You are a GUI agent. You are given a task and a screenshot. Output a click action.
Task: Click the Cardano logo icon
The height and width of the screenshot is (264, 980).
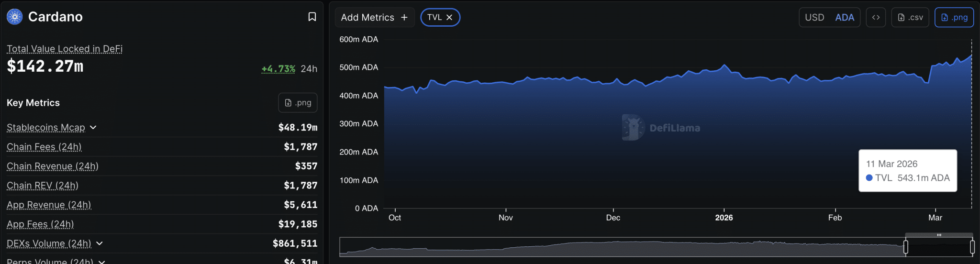tap(15, 17)
